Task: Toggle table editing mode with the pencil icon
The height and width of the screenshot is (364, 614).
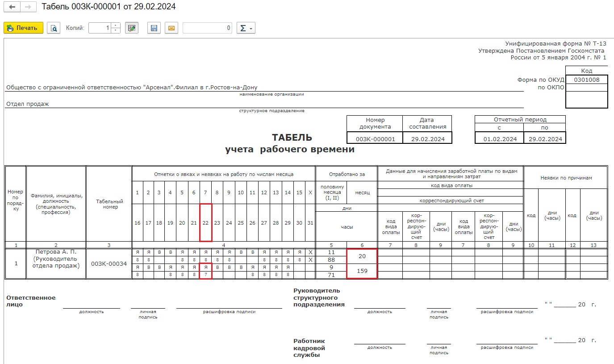Action: (131, 28)
